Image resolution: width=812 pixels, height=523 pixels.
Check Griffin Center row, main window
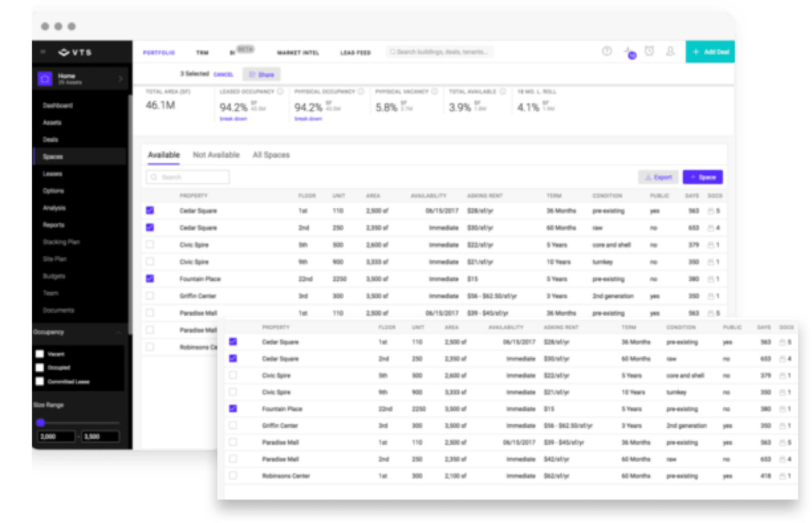150,296
